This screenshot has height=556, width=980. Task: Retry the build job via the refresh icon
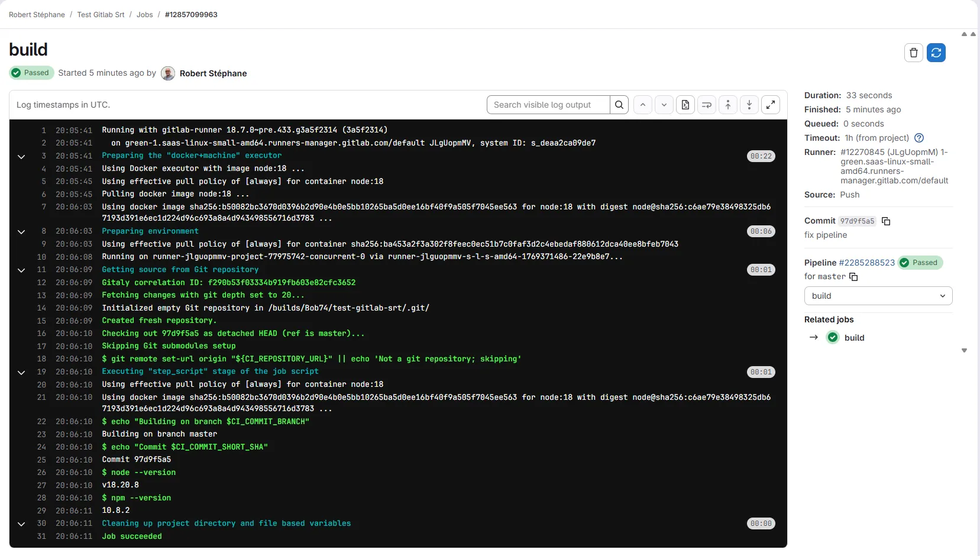pos(937,53)
